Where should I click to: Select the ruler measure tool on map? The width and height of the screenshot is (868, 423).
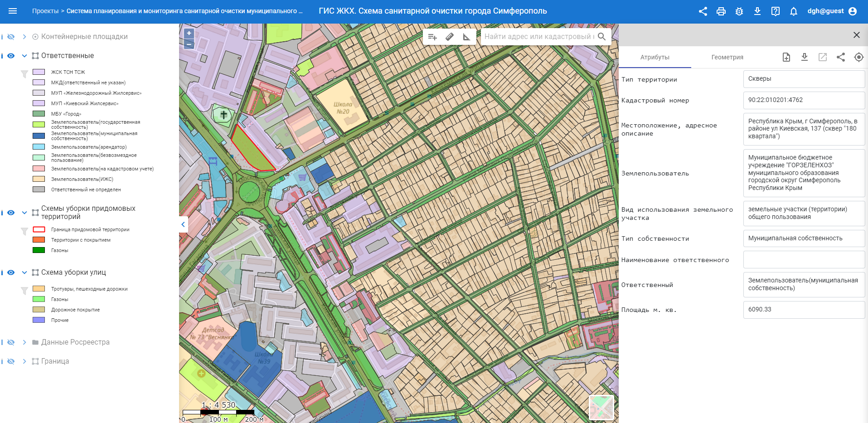[x=450, y=37]
